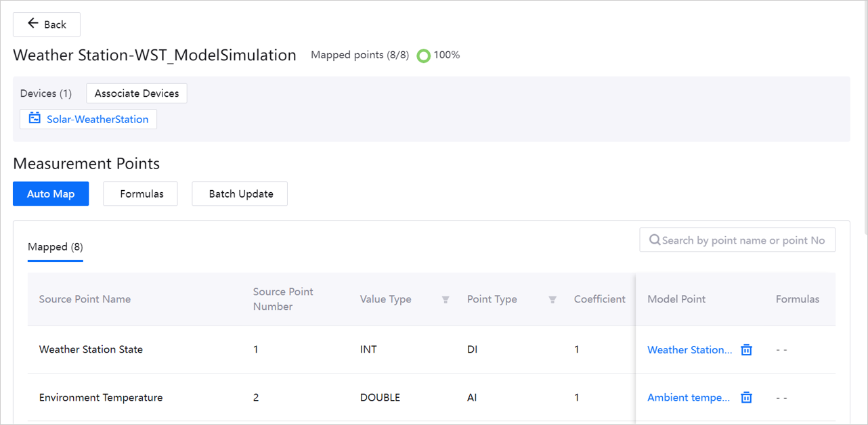Viewport: 868px width, 425px height.
Task: Open the Solar-WeatherStation device link
Action: click(x=97, y=119)
